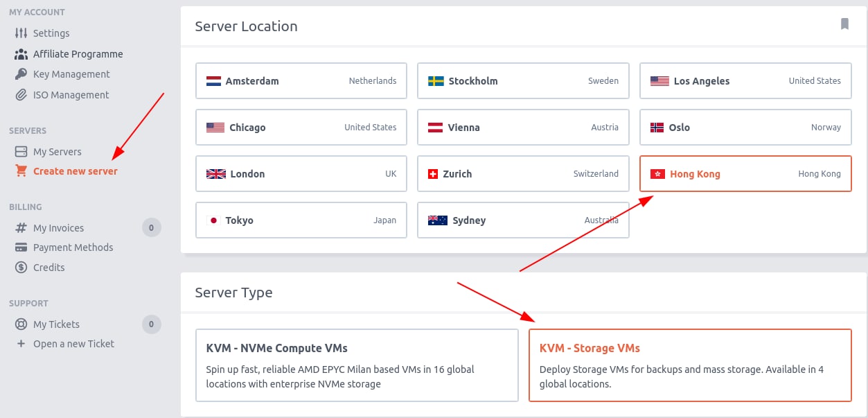Click the ISO Management paperclip icon
Viewport: 868px width, 418px height.
[21, 95]
